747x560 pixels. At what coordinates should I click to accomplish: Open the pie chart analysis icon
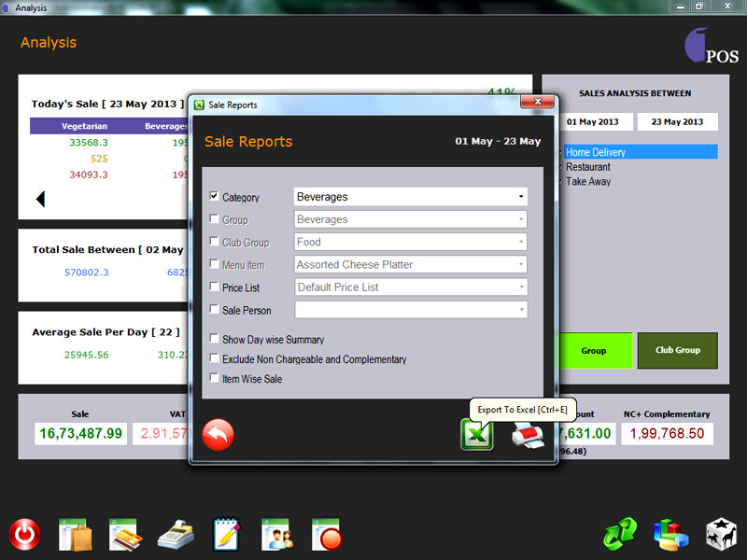pos(670,535)
